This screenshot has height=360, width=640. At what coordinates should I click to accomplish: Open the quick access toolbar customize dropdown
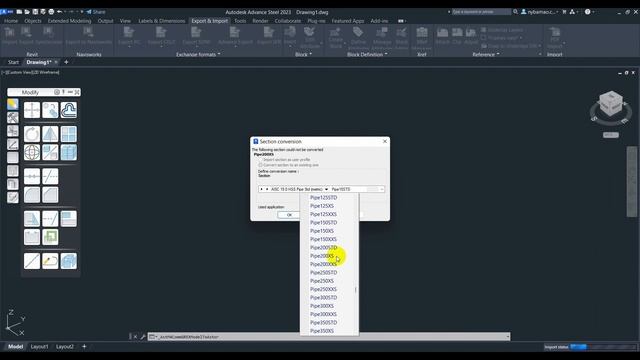(x=82, y=12)
